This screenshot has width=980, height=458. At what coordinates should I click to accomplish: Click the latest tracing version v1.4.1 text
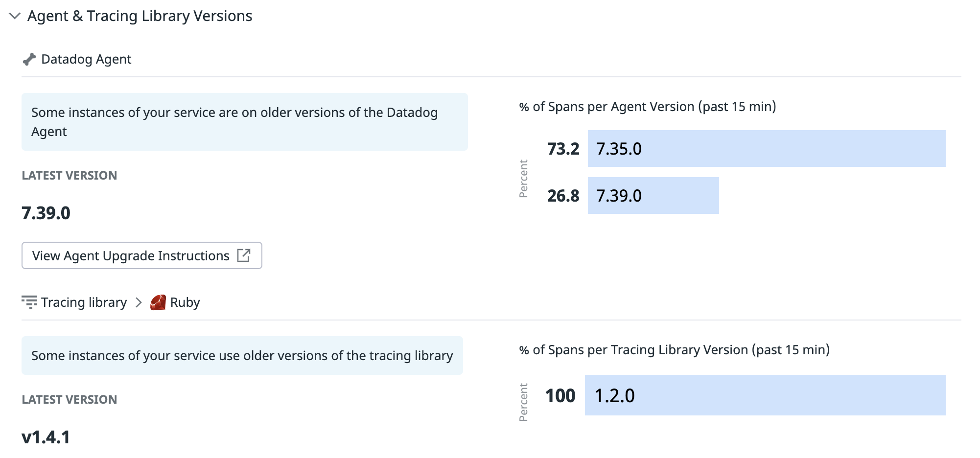point(46,437)
